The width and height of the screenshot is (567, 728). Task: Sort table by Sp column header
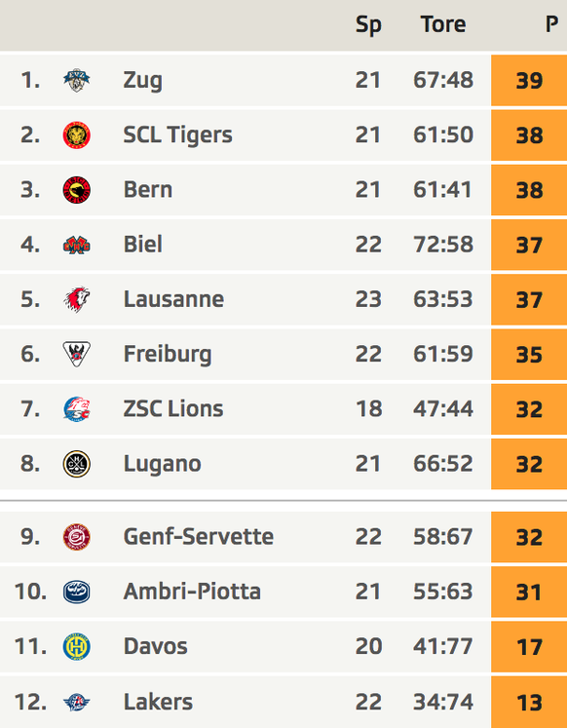368,25
